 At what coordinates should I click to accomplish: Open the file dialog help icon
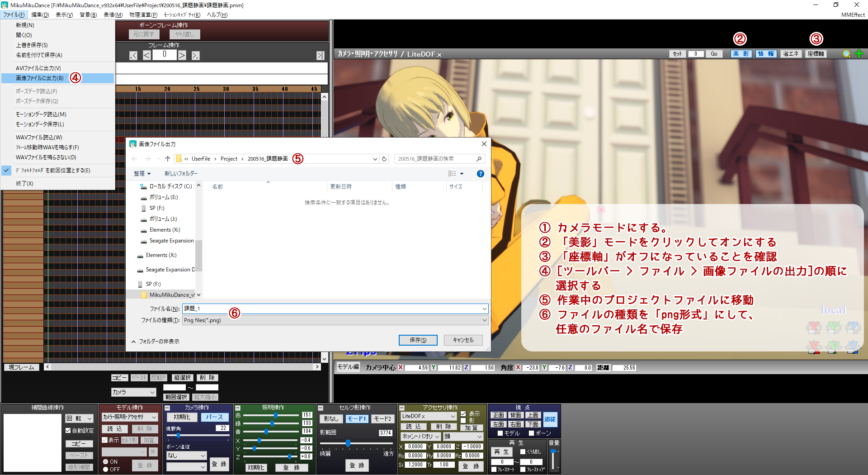481,174
